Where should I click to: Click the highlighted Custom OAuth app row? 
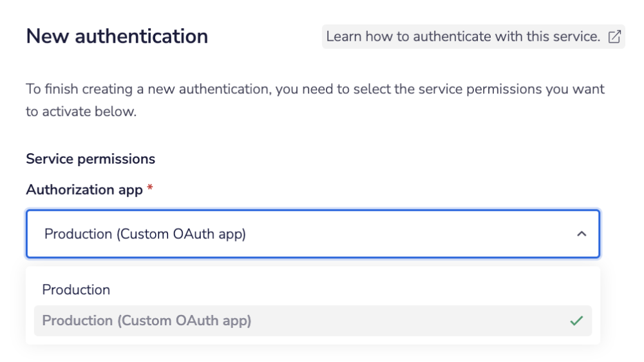(313, 321)
